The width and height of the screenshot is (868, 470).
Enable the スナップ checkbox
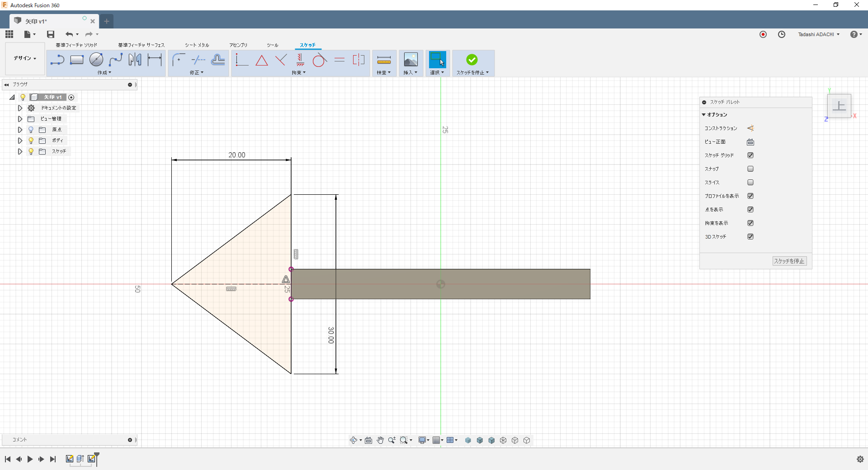[750, 169]
